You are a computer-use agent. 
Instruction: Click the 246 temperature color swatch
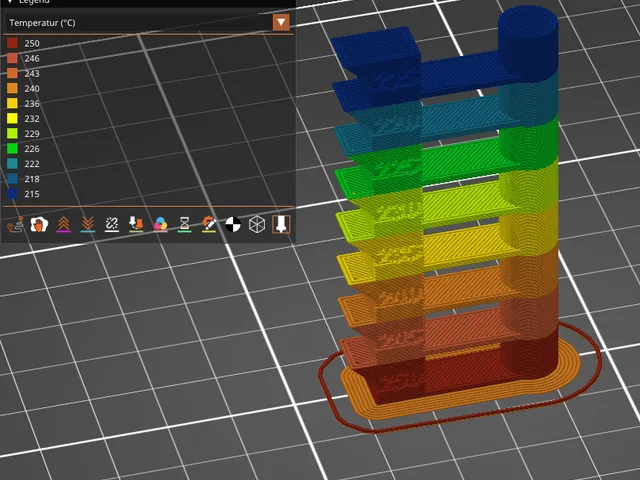coord(12,58)
